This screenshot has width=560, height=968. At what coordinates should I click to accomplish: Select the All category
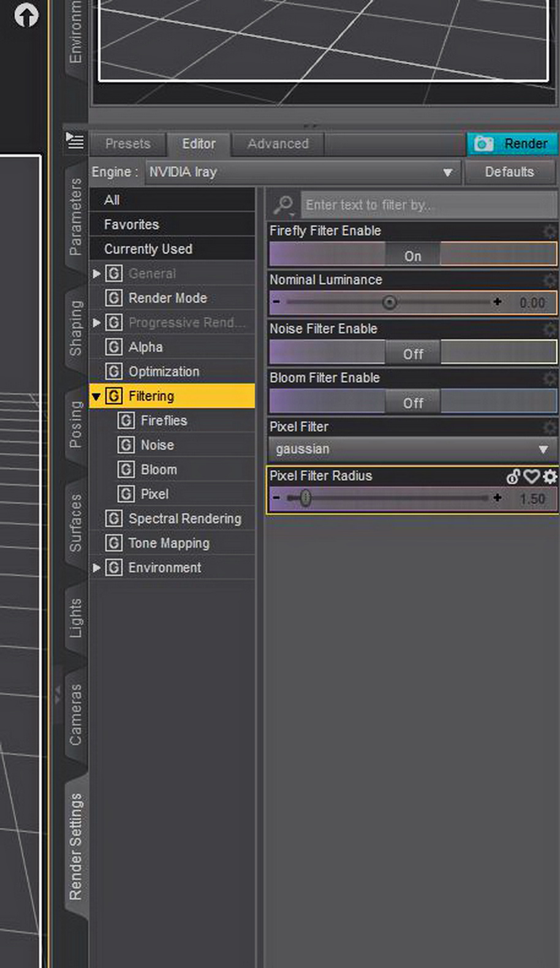(172, 200)
